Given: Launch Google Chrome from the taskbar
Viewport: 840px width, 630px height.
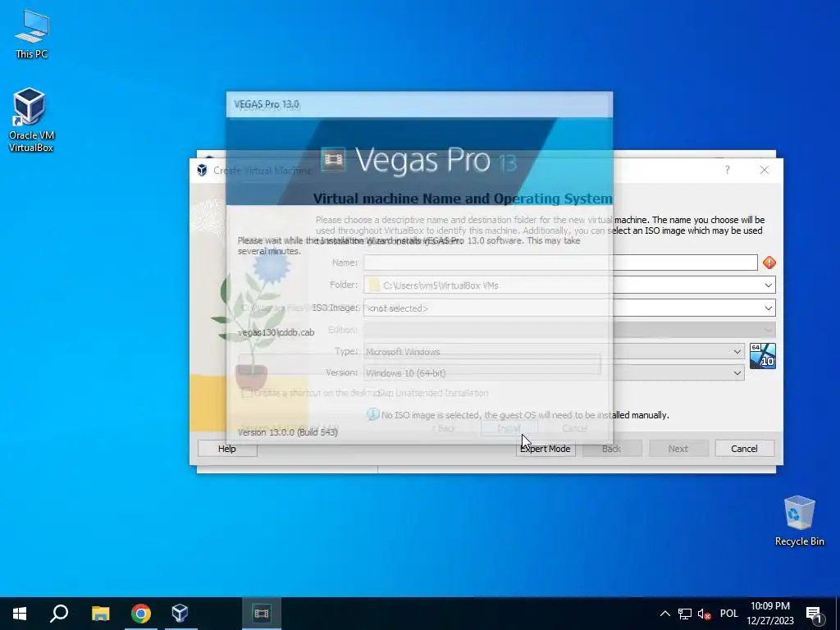Looking at the screenshot, I should pos(141,614).
